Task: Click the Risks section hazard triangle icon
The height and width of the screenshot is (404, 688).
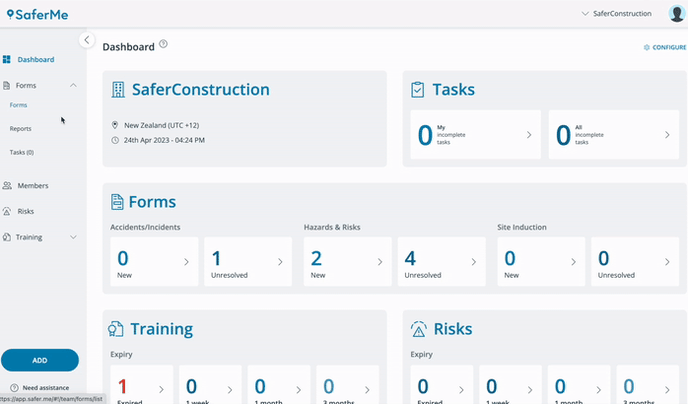Action: (x=419, y=329)
